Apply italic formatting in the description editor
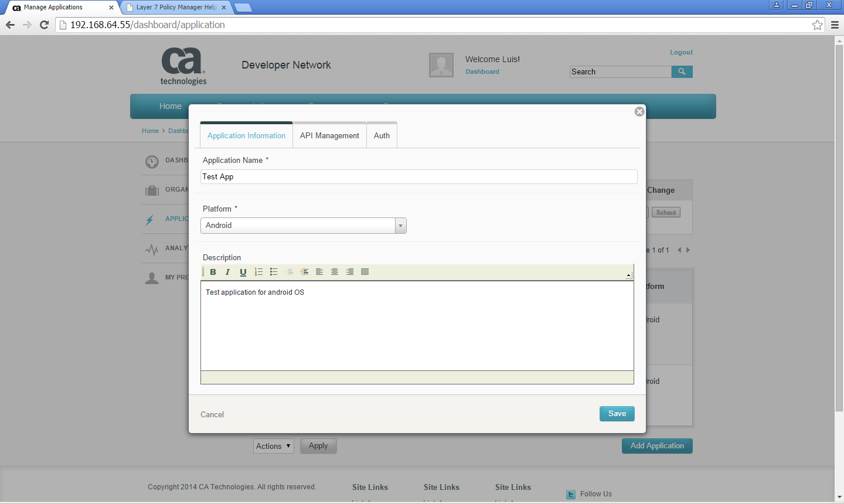844x504 pixels. [x=227, y=271]
